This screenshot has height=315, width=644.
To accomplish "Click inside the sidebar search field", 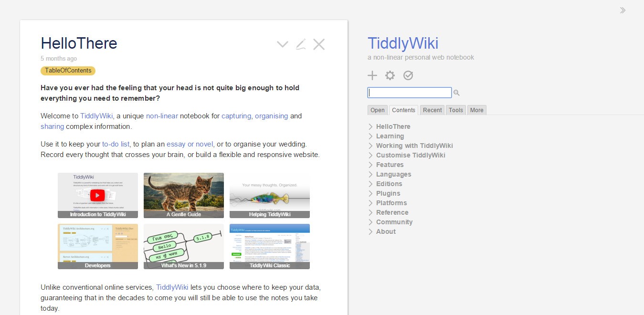I will pyautogui.click(x=409, y=93).
